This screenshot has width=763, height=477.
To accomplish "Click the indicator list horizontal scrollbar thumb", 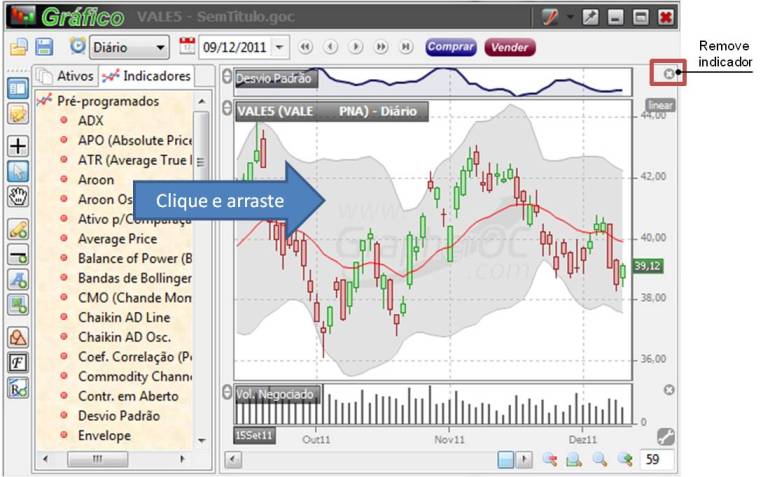I will point(97,459).
